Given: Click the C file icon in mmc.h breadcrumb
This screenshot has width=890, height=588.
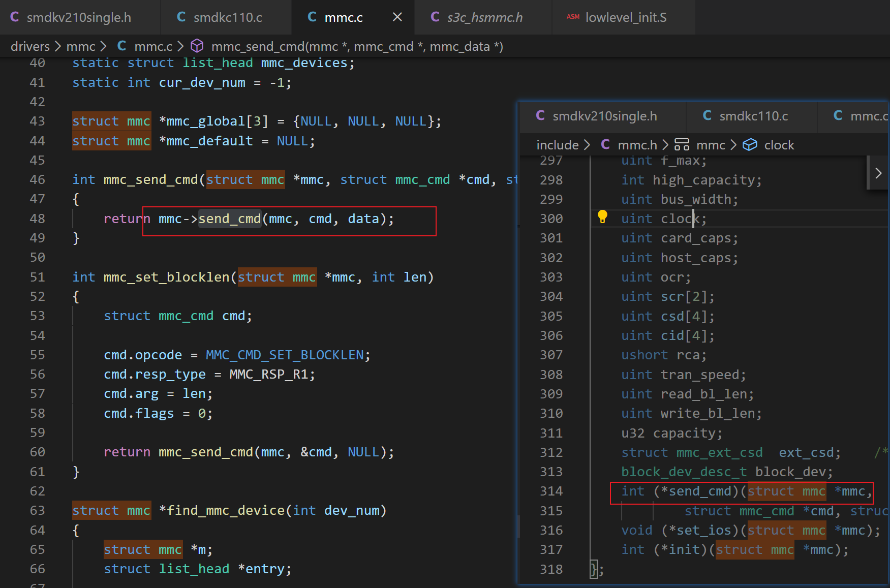Looking at the screenshot, I should click(x=605, y=145).
